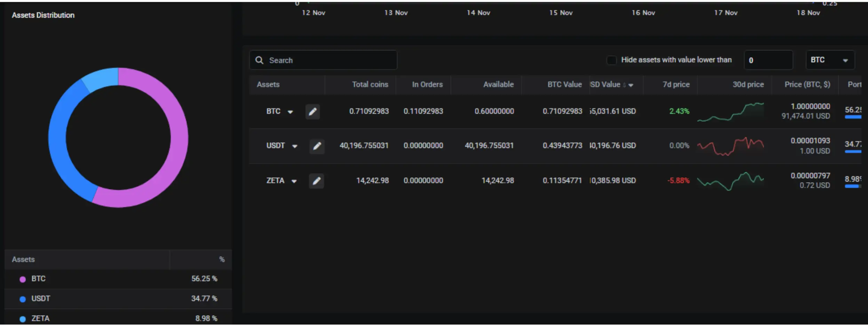Open the ZETA 30d price sparkline
The height and width of the screenshot is (326, 868).
point(730,181)
